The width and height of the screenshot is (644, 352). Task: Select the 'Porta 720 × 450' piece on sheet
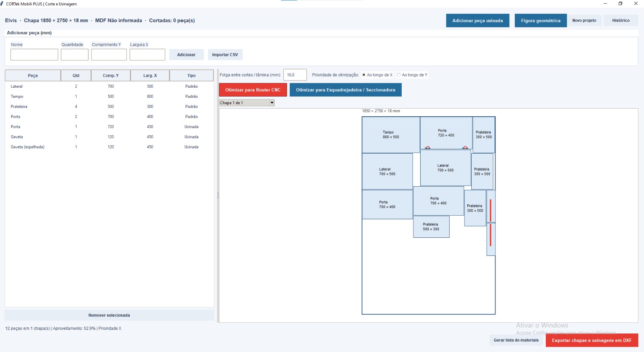(x=446, y=133)
